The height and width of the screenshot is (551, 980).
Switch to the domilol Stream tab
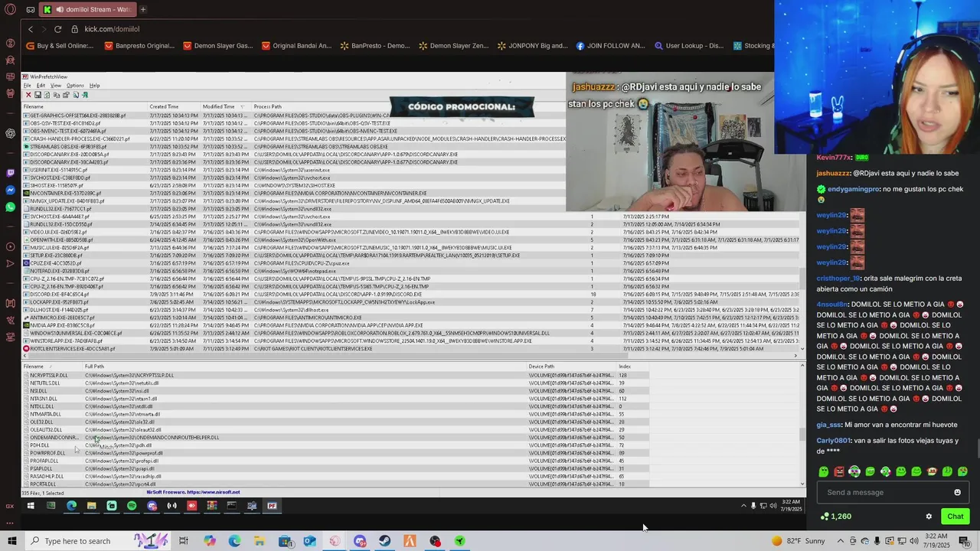[x=87, y=9]
